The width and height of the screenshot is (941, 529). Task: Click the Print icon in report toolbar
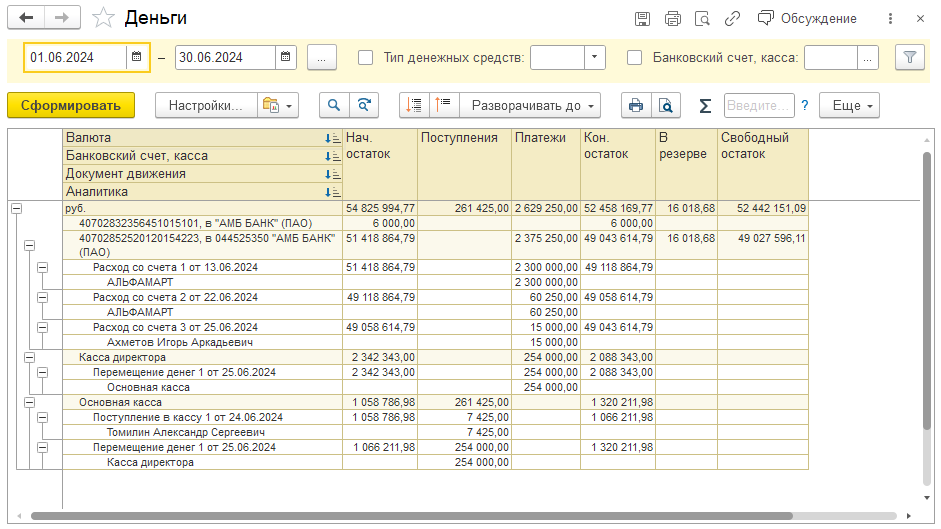point(635,105)
